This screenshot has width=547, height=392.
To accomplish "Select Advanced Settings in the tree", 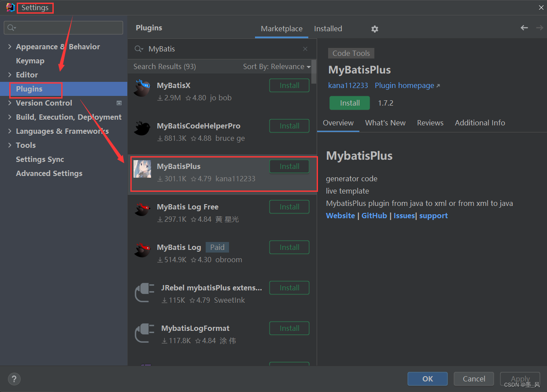I will [49, 173].
